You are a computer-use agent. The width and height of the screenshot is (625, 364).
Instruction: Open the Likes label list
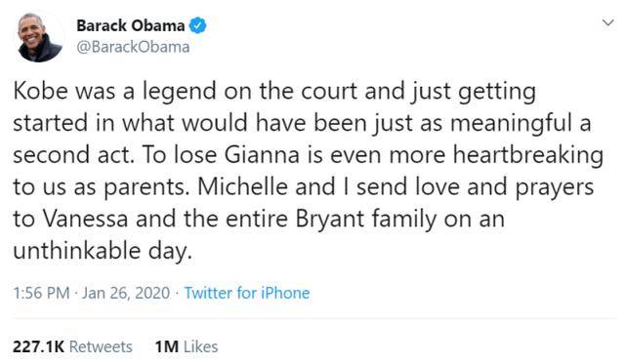coord(201,346)
